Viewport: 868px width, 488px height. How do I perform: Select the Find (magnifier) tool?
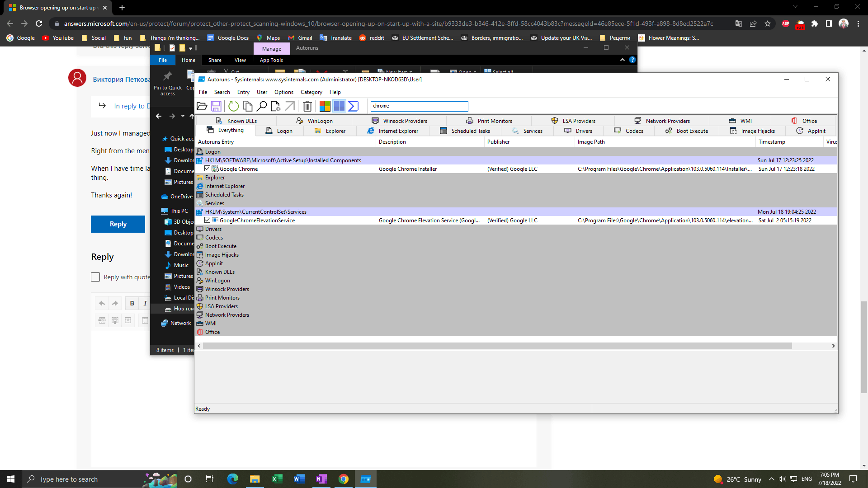coord(262,106)
